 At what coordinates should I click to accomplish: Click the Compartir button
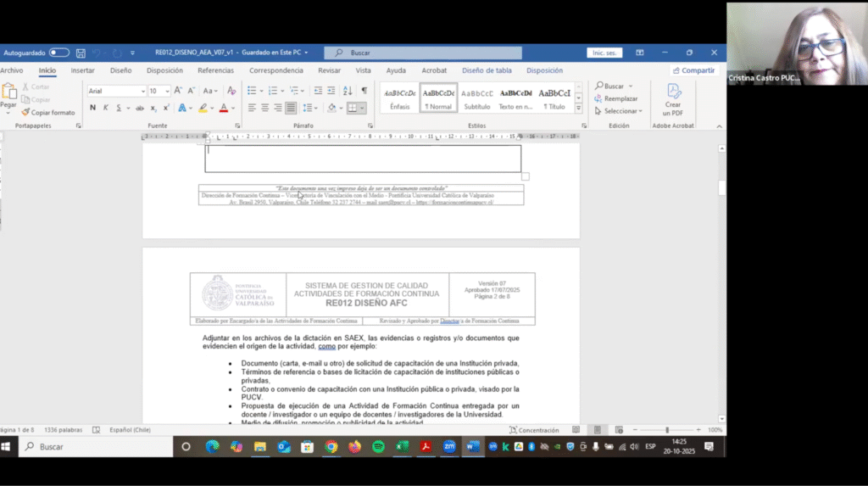pos(693,70)
